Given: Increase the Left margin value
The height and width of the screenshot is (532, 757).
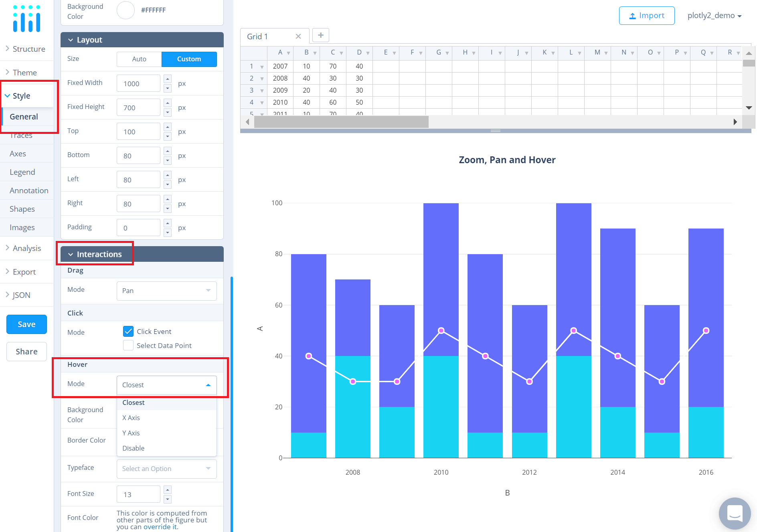Looking at the screenshot, I should tap(168, 175).
